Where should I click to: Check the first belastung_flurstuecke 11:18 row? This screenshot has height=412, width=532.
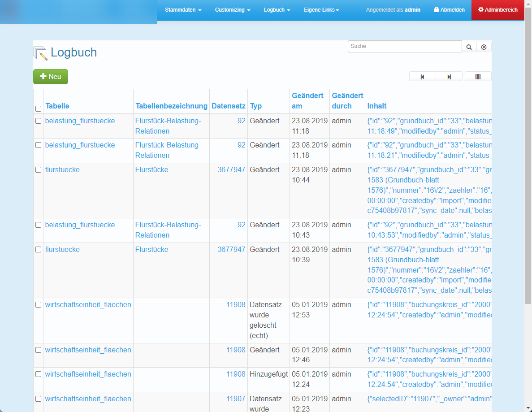tap(39, 121)
